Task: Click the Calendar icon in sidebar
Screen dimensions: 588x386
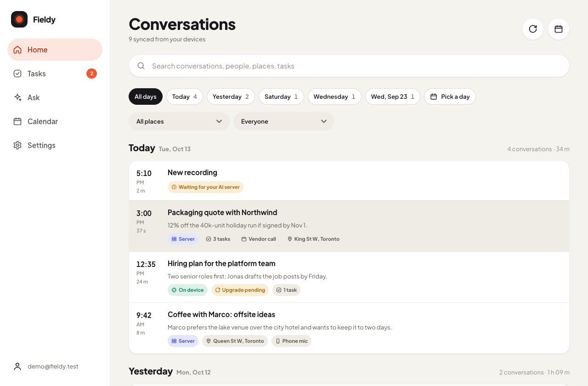Action: (x=17, y=121)
